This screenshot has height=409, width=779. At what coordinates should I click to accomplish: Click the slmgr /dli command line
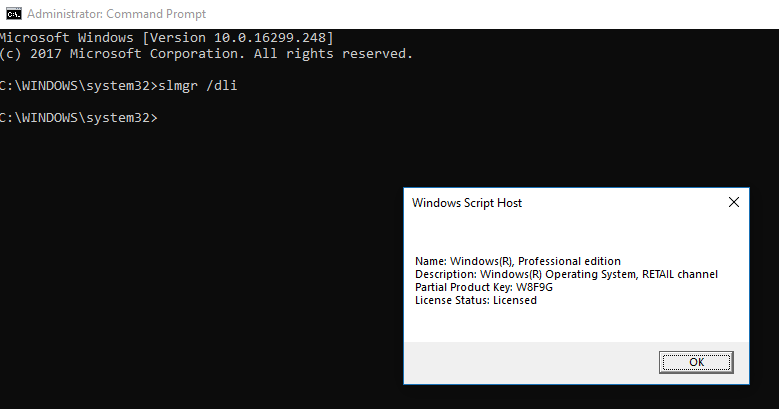pos(119,85)
